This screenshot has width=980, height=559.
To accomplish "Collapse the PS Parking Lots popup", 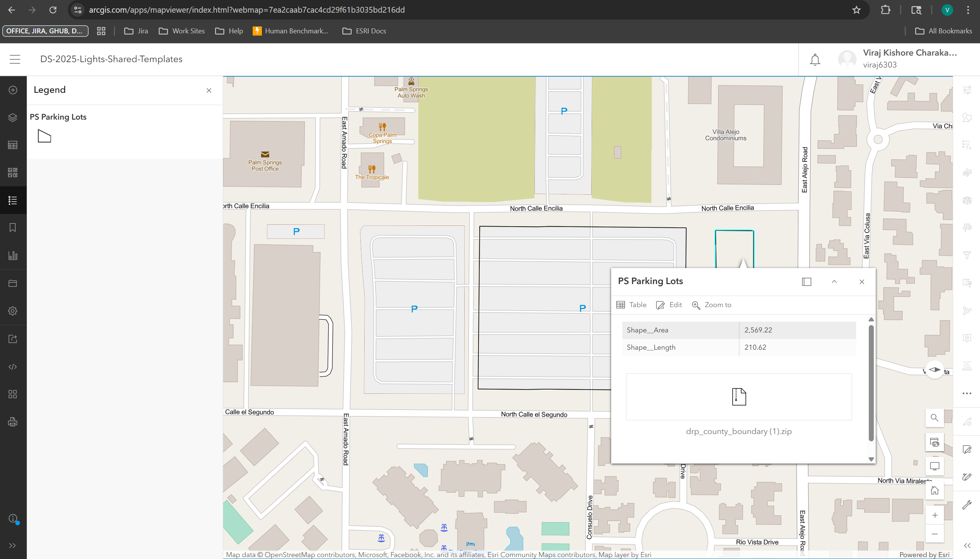I will [834, 282].
